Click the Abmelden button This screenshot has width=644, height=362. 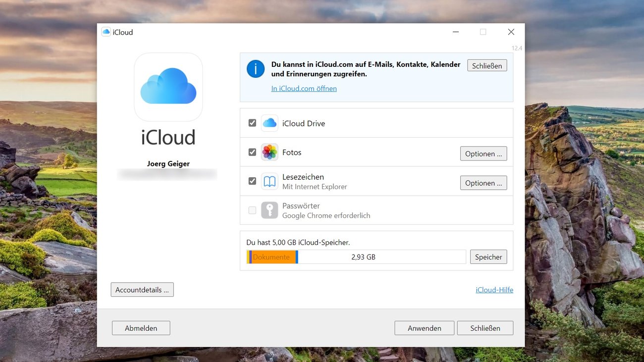[x=141, y=328]
